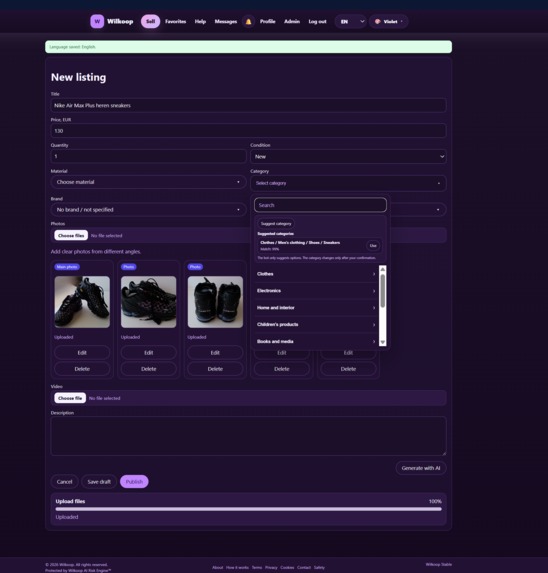Go to Favorites
548x573 pixels.
tap(175, 22)
